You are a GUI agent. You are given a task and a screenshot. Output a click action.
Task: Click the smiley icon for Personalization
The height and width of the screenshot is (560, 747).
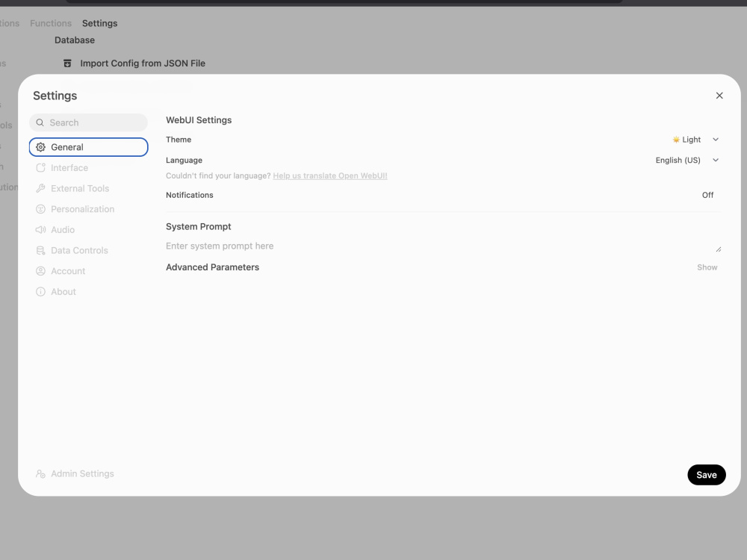[x=40, y=209]
